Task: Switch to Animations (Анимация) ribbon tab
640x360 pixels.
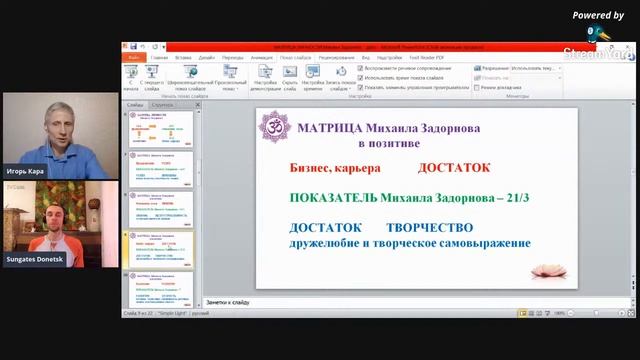Action: click(x=262, y=58)
